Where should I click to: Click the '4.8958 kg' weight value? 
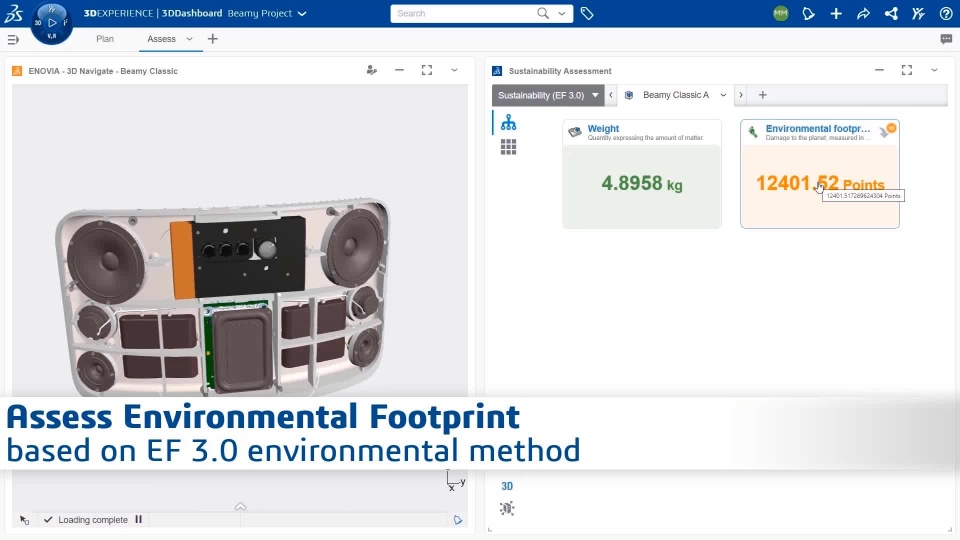(642, 183)
